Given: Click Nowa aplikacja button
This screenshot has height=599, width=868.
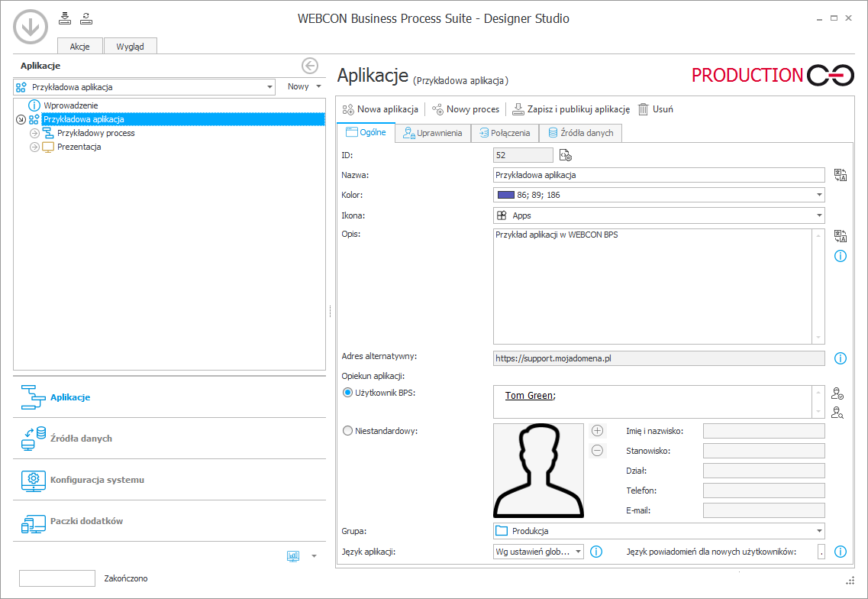Looking at the screenshot, I should coord(380,109).
